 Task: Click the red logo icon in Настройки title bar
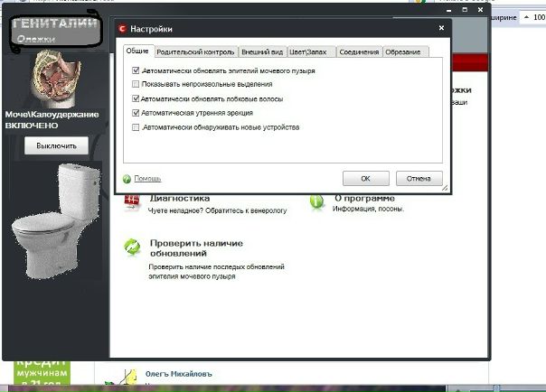[x=123, y=30]
